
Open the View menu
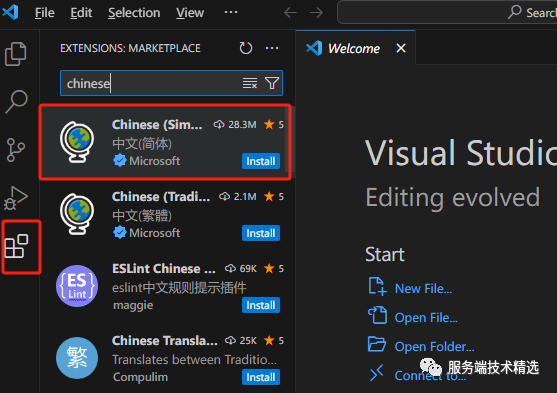[190, 13]
